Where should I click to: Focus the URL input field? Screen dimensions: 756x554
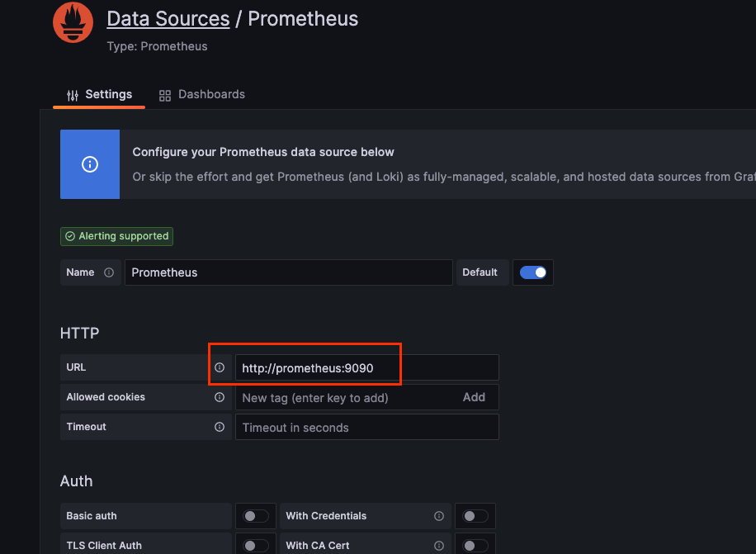(367, 368)
